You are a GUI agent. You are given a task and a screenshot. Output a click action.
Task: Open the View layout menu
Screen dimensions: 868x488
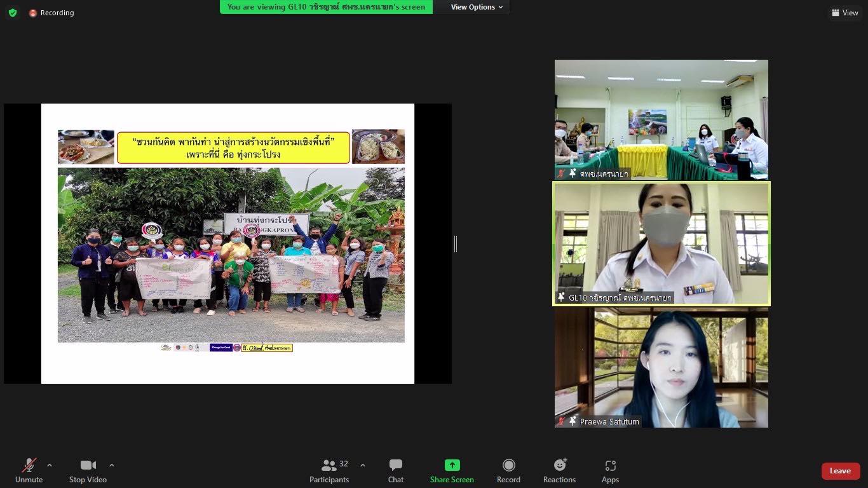[x=844, y=13]
